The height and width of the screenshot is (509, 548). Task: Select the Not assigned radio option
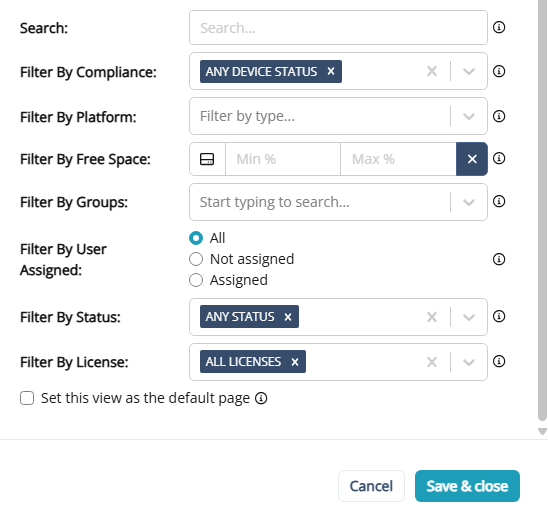click(196, 259)
